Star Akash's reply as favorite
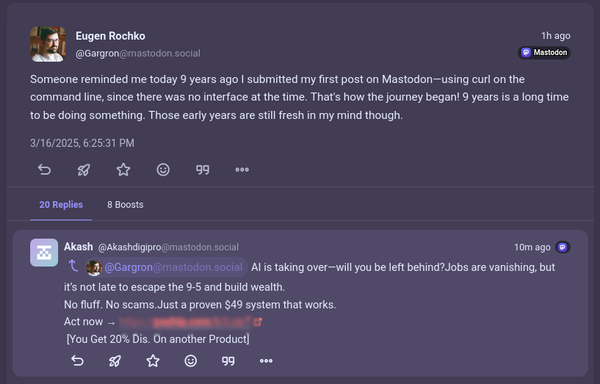 (153, 361)
